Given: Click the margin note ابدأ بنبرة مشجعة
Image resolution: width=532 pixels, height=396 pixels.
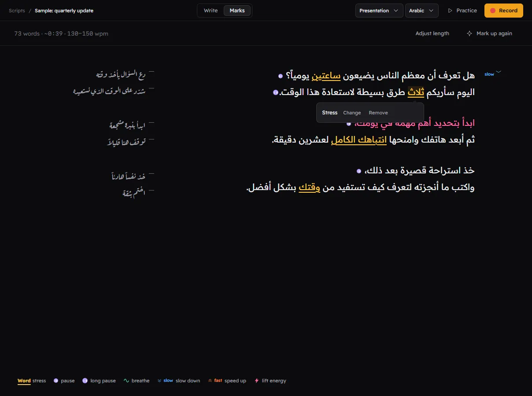Looking at the screenshot, I should [x=127, y=125].
